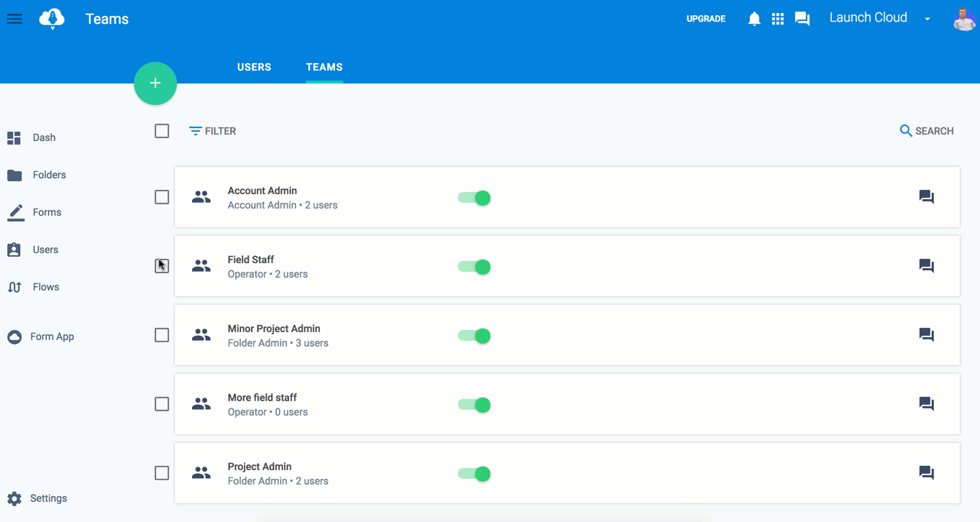This screenshot has height=522, width=980.
Task: Switch to the USERS tab
Action: [x=255, y=67]
